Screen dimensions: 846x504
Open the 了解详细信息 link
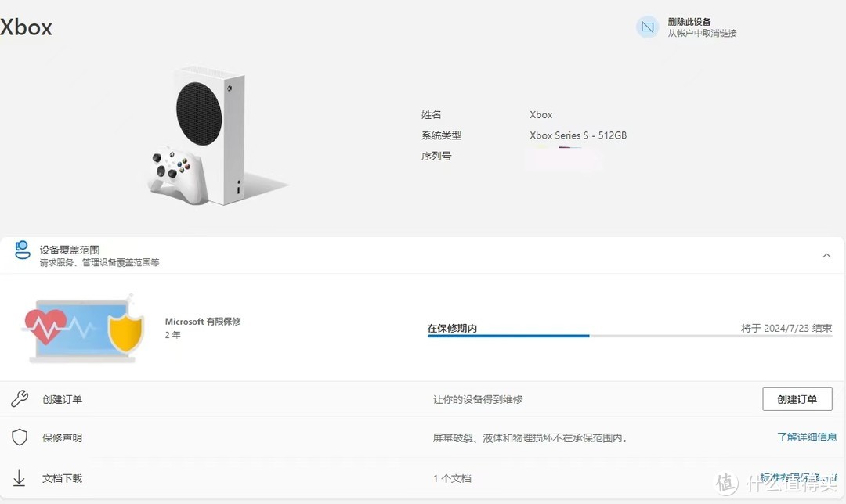tap(807, 437)
